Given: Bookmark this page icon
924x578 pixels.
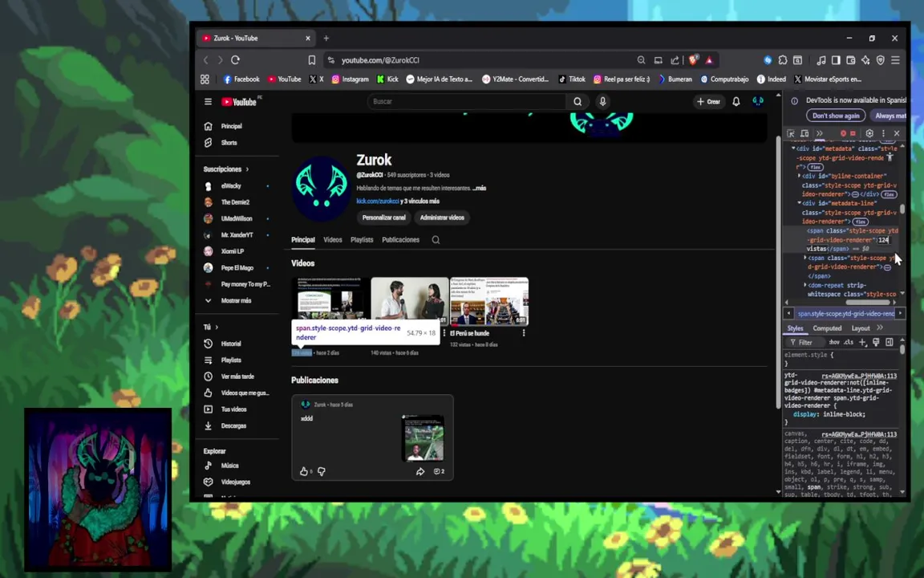Looking at the screenshot, I should [312, 60].
